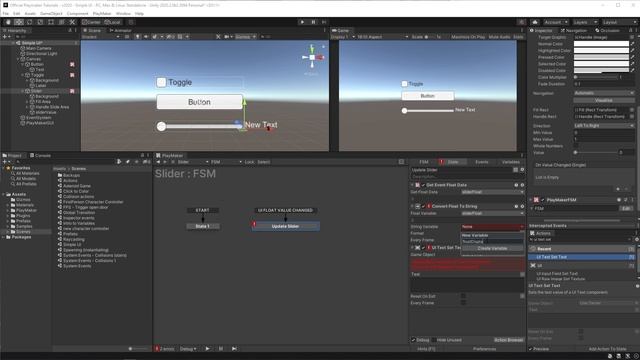The image size is (640, 360).
Task: Select the Scale tool in Unity toolbar
Action: coord(40,22)
